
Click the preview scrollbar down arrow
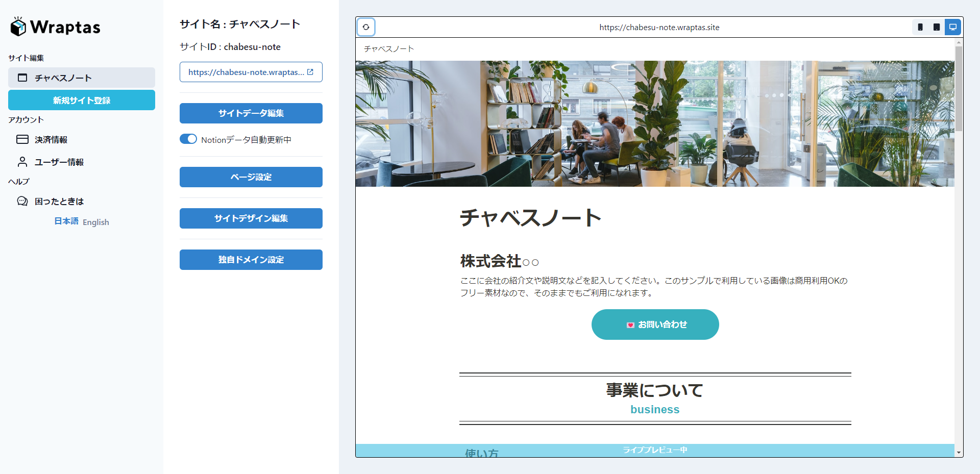point(959,453)
